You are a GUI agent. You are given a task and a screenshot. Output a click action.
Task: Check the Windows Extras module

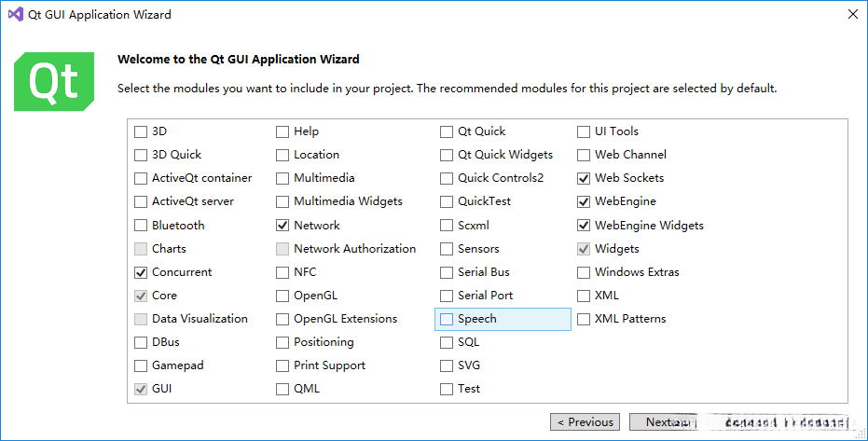[x=585, y=272]
